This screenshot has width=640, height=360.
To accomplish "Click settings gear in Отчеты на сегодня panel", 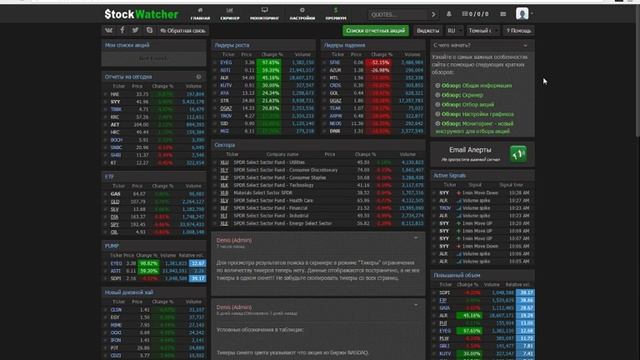I will tap(199, 77).
